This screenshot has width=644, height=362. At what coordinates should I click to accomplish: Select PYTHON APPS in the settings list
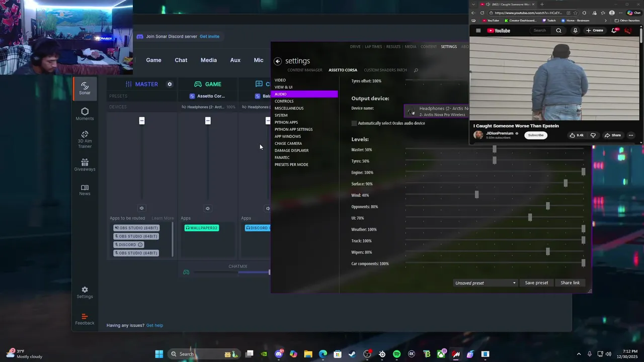tap(304, 122)
